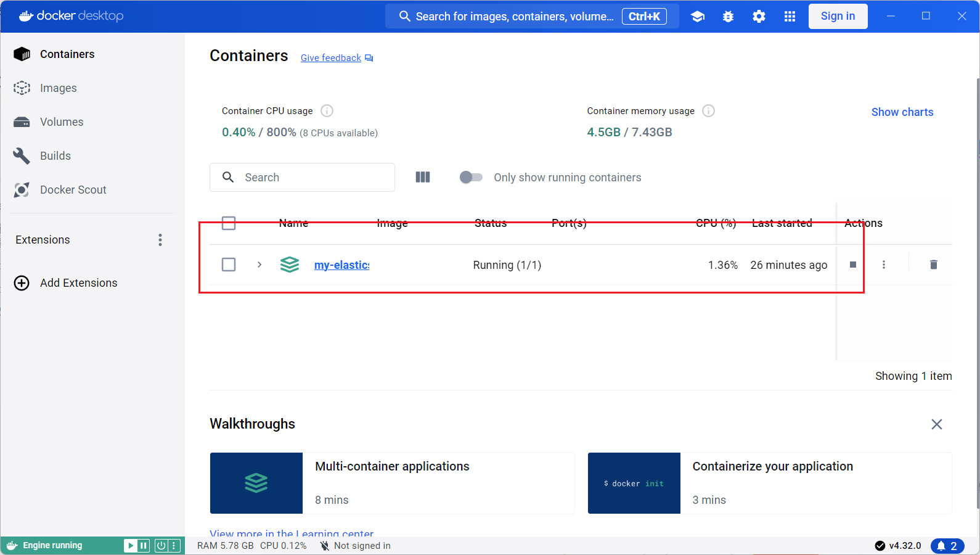
Task: Maximize the Docker Desktop window
Action: [926, 16]
